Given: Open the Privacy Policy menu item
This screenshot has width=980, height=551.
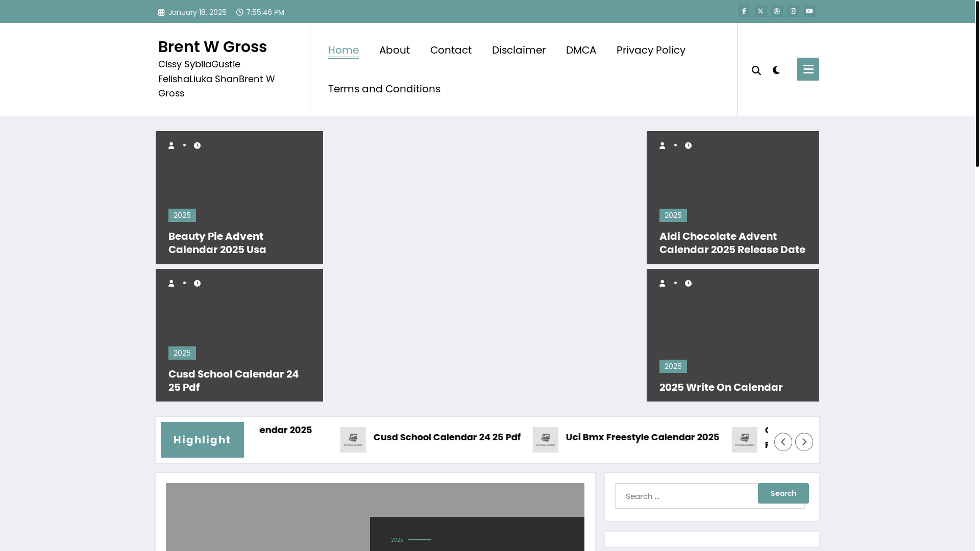Looking at the screenshot, I should coord(651,50).
